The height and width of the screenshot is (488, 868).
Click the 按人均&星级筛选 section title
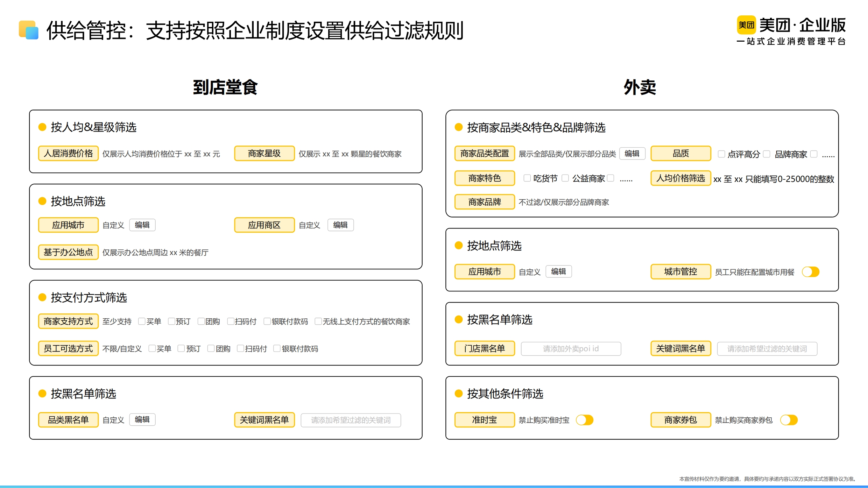[93, 127]
